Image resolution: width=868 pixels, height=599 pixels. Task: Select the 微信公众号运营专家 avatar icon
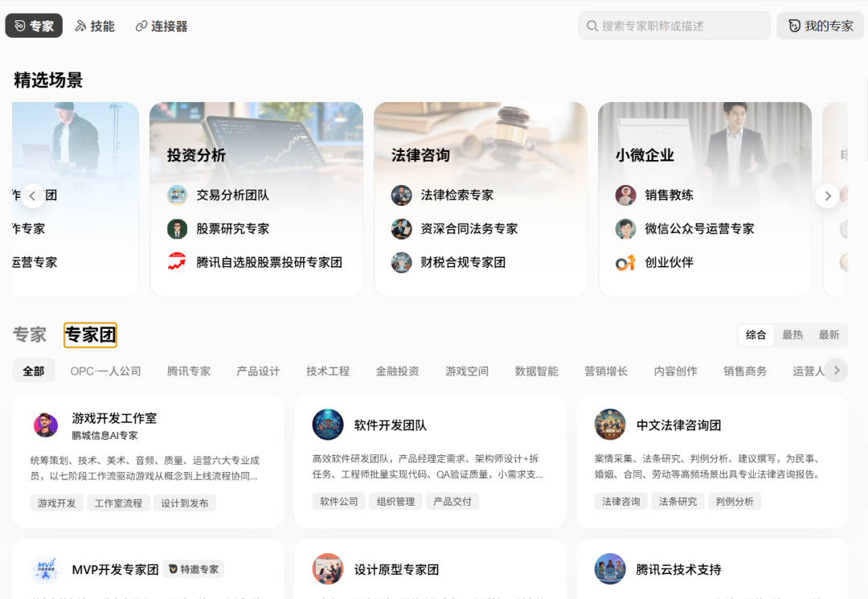click(x=625, y=228)
